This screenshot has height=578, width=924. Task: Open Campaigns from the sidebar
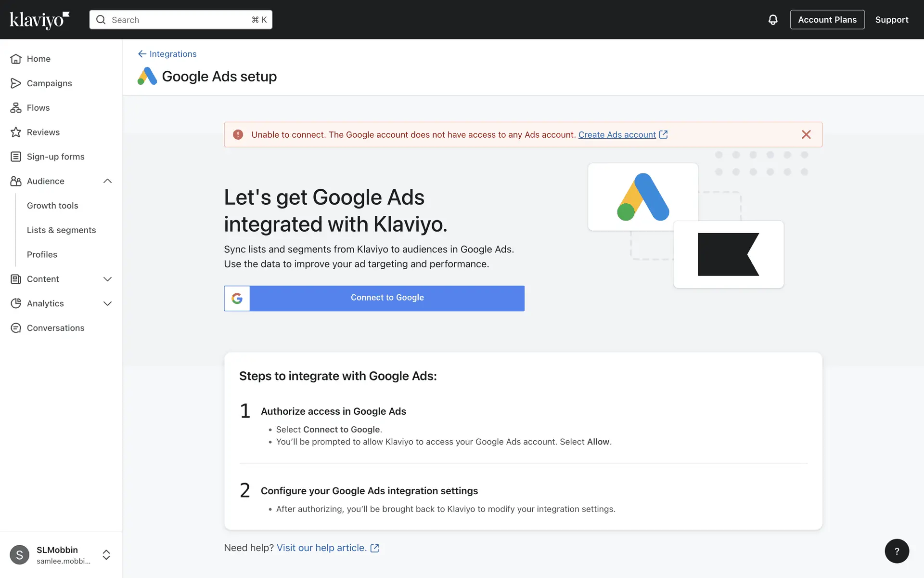click(49, 83)
